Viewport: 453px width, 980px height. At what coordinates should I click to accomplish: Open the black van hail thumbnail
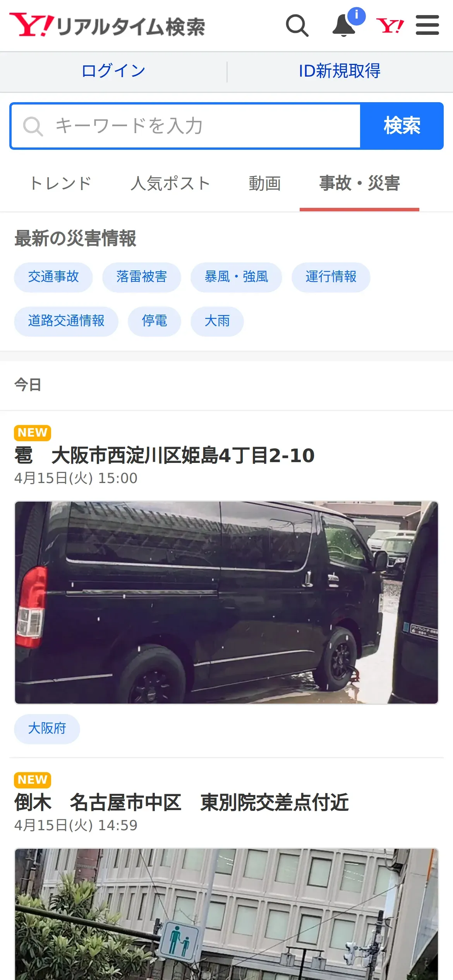coord(226,602)
